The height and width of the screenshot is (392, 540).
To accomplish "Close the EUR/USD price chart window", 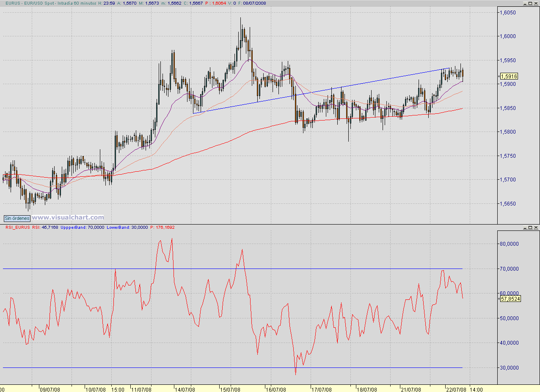I will (536, 3).
